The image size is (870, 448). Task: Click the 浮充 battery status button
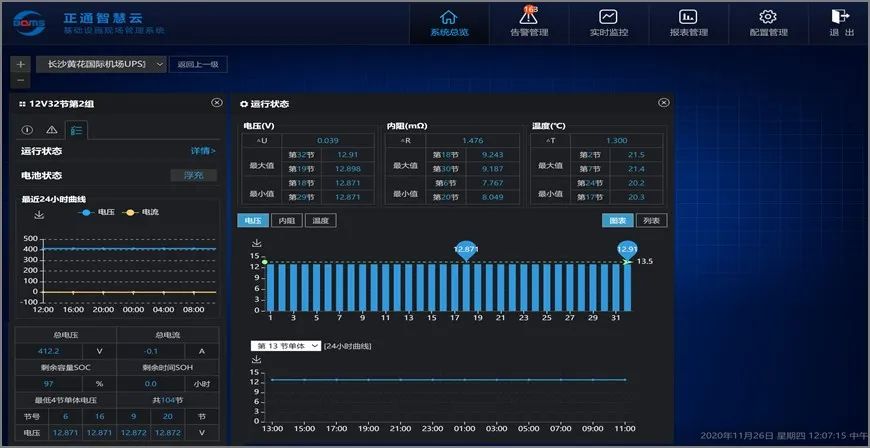pos(194,175)
